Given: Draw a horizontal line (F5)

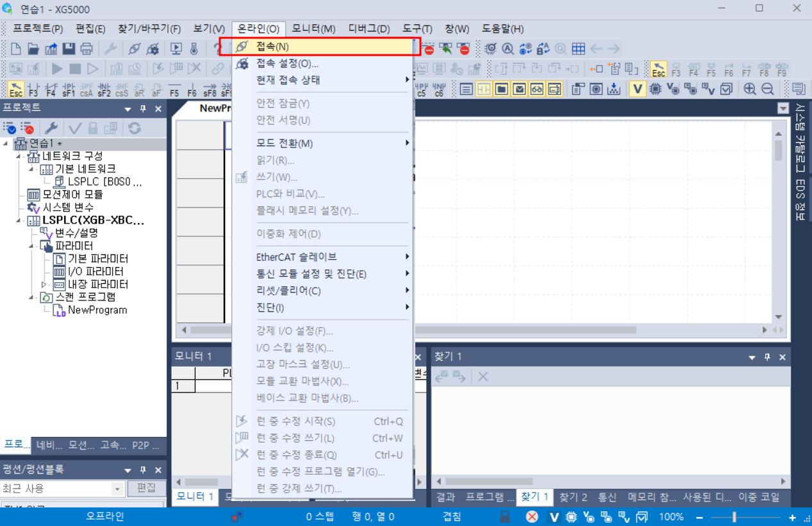Looking at the screenshot, I should pyautogui.click(x=174, y=89).
